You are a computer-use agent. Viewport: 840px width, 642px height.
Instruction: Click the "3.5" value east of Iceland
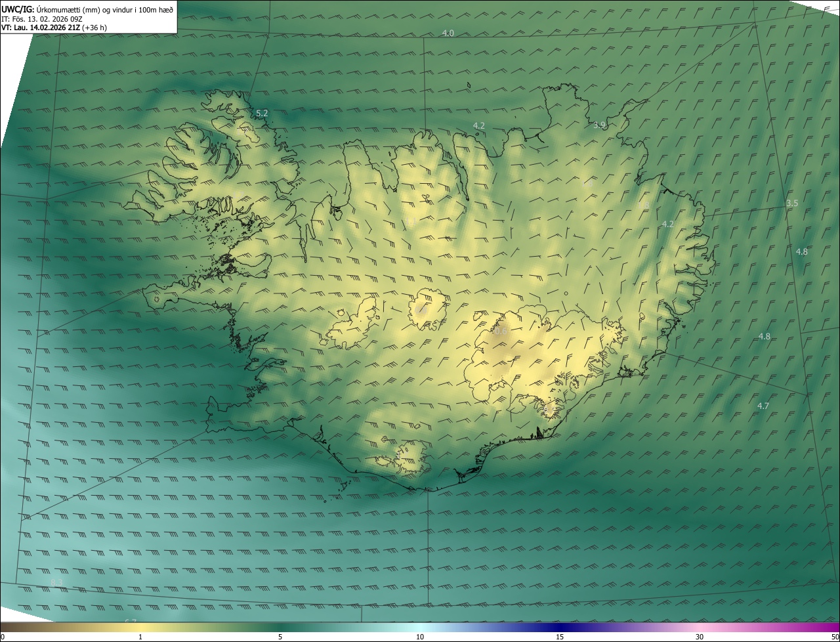(792, 203)
